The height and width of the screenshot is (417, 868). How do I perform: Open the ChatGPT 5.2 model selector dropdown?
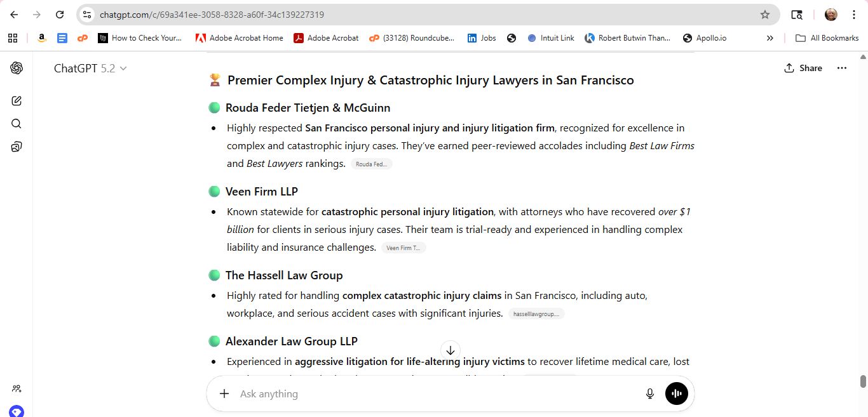(x=90, y=69)
